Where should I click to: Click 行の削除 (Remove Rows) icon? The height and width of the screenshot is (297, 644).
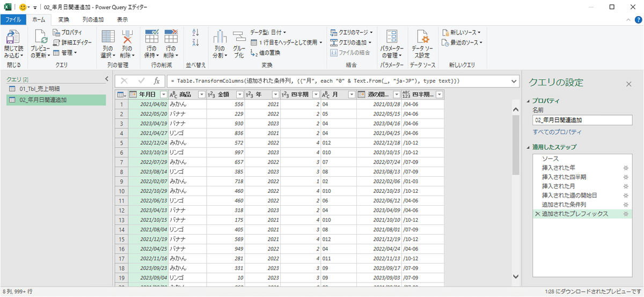click(x=171, y=37)
